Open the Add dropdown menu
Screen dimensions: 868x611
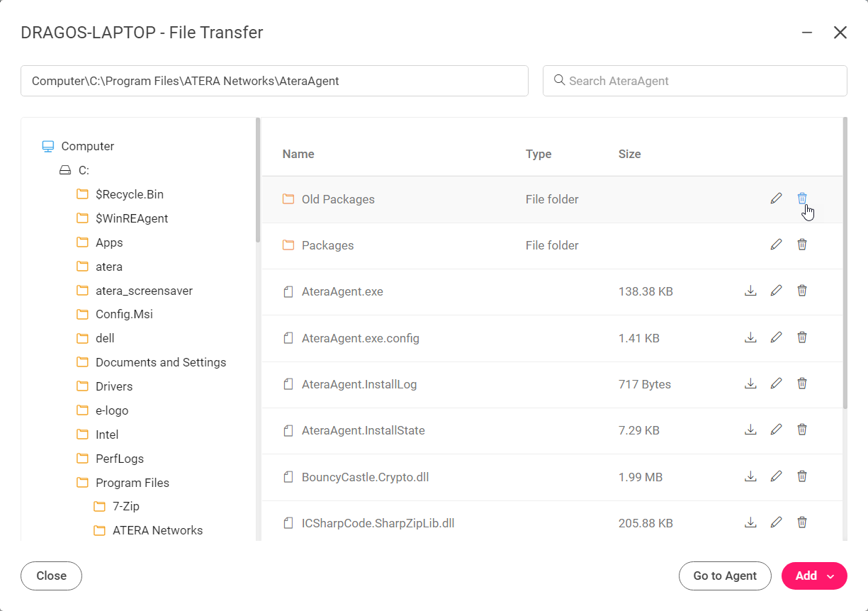[813, 576]
